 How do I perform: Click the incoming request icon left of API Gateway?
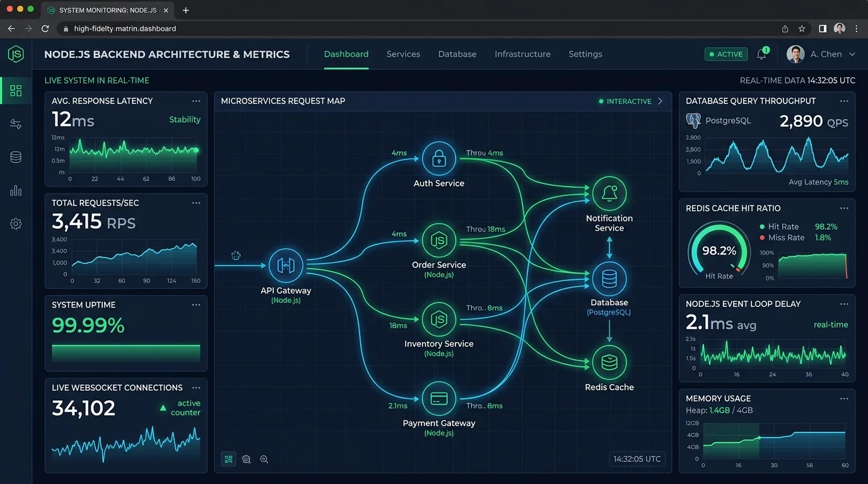(x=236, y=255)
